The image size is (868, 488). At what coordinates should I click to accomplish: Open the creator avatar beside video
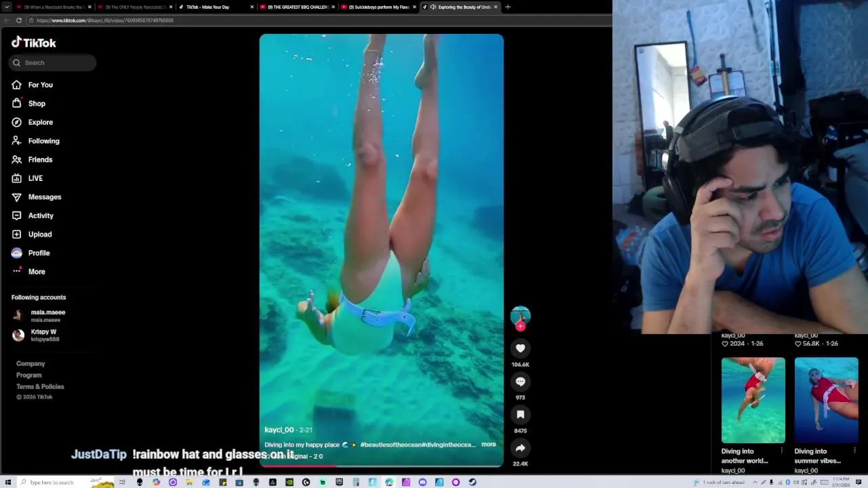520,316
